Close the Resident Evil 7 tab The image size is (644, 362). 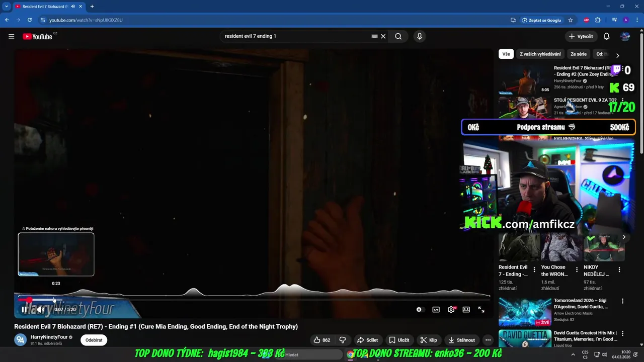tap(80, 7)
